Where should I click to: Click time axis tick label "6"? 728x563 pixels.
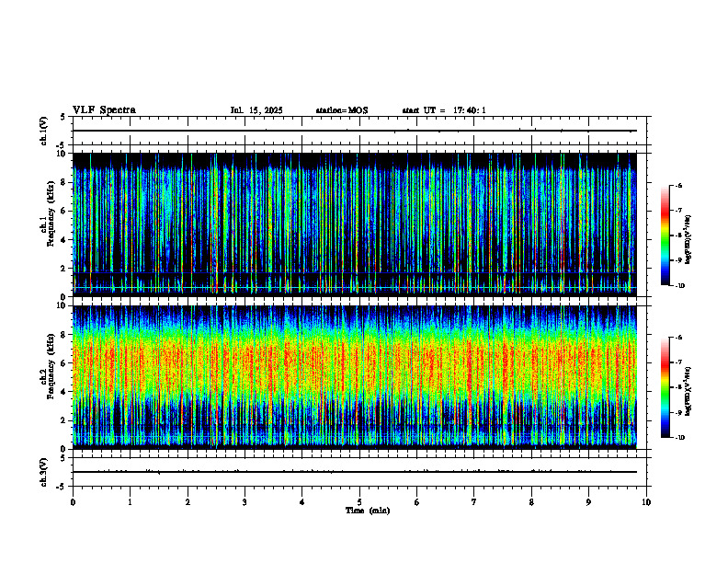[417, 502]
